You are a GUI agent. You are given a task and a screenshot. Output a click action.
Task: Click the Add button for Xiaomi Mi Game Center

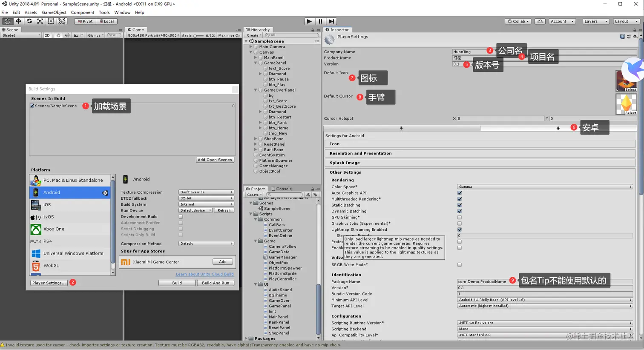[223, 262]
